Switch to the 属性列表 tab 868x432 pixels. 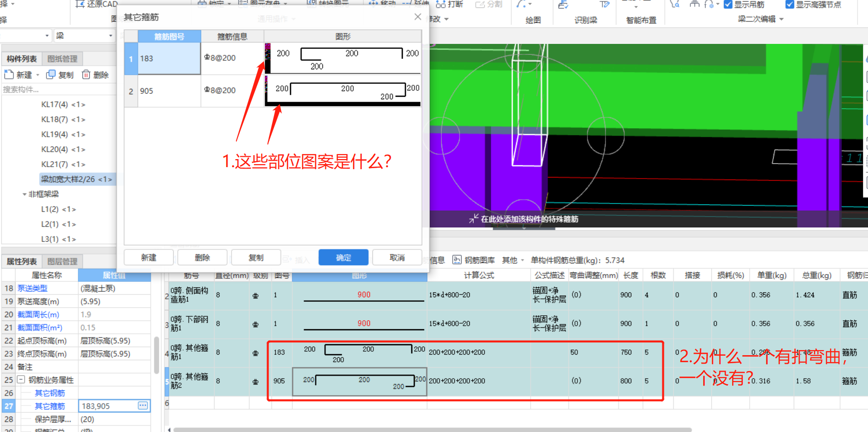(21, 261)
